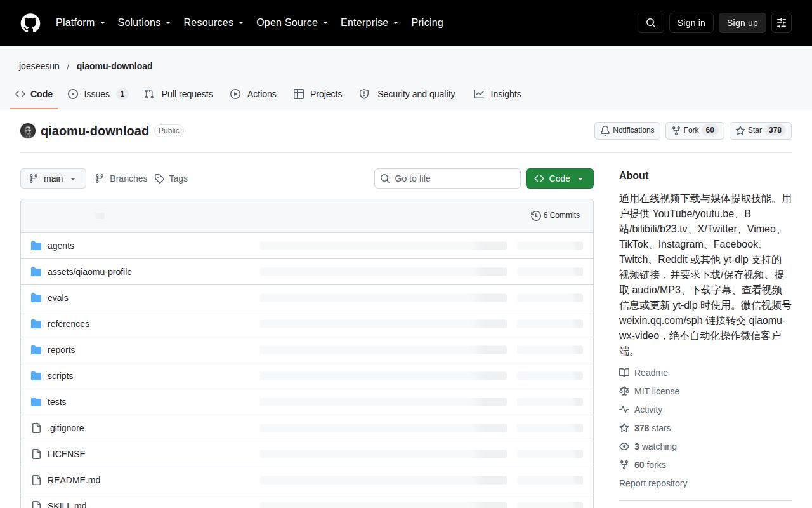The image size is (812, 508).
Task: Switch to the Insights tab
Action: pyautogui.click(x=497, y=94)
